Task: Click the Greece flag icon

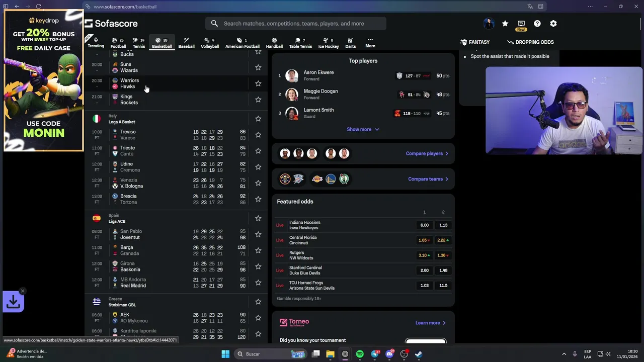Action: click(96, 302)
